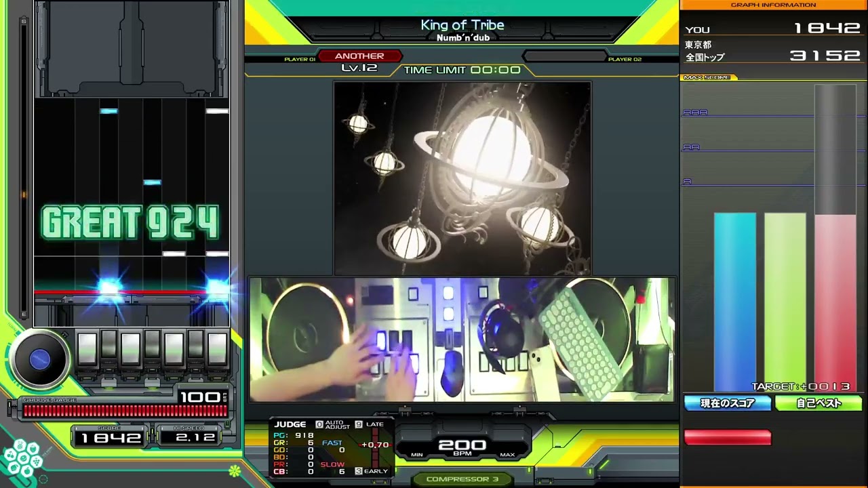Click the ANOTHER difficulty badge

click(x=359, y=56)
